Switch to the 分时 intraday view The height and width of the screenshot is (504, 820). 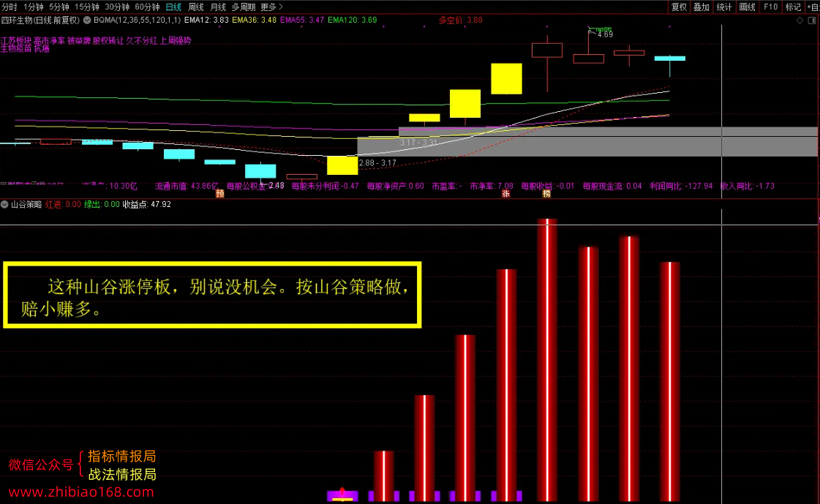pyautogui.click(x=10, y=7)
